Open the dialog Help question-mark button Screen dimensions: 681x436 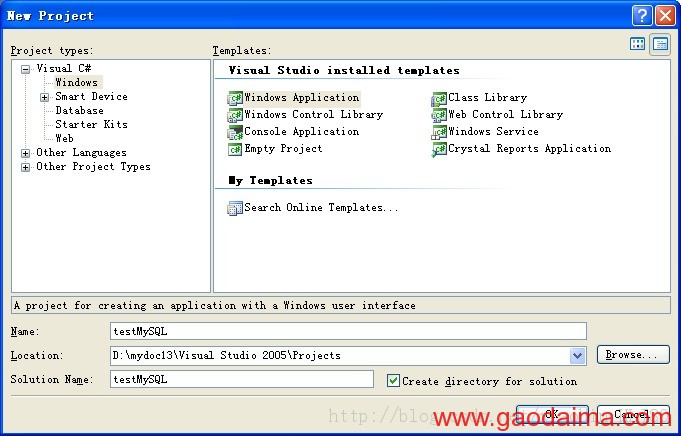pyautogui.click(x=642, y=16)
